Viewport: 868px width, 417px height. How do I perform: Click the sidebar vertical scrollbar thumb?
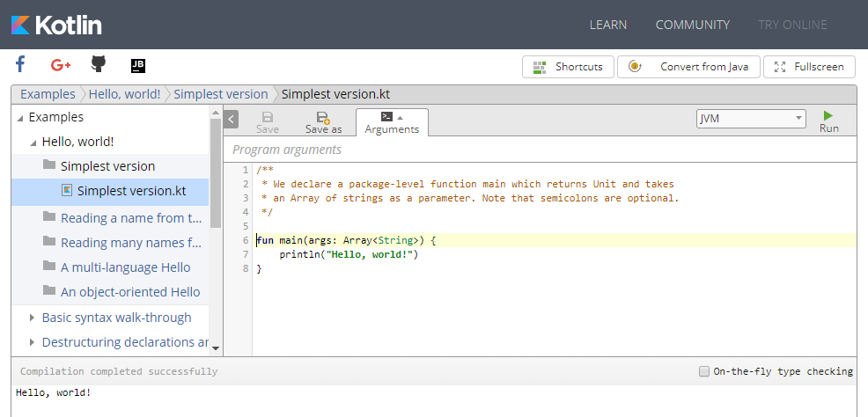click(x=216, y=173)
